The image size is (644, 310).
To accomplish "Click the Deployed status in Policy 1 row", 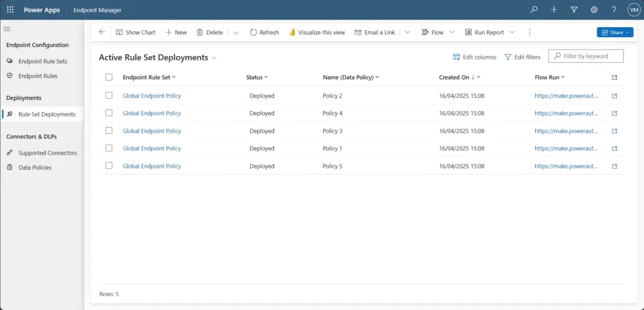I will pyautogui.click(x=262, y=148).
